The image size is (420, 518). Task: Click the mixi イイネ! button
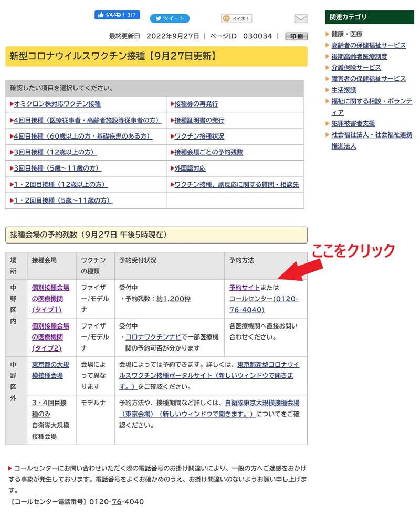pos(236,18)
